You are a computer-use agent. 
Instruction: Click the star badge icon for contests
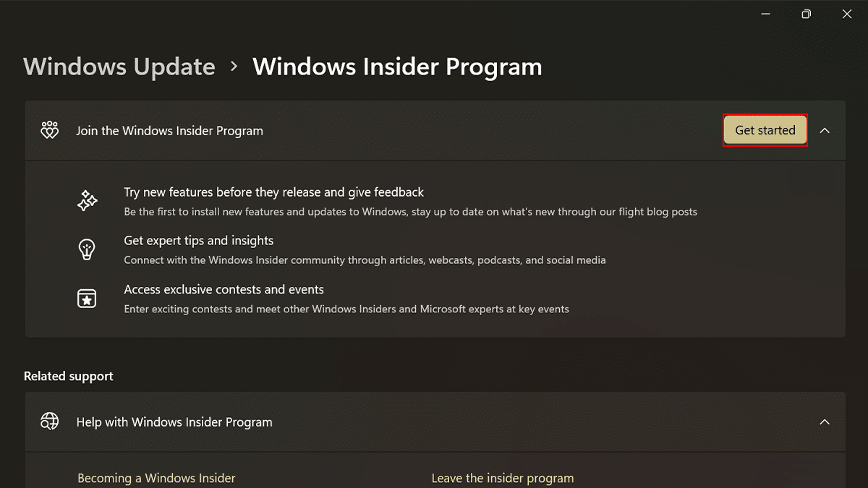click(x=87, y=298)
